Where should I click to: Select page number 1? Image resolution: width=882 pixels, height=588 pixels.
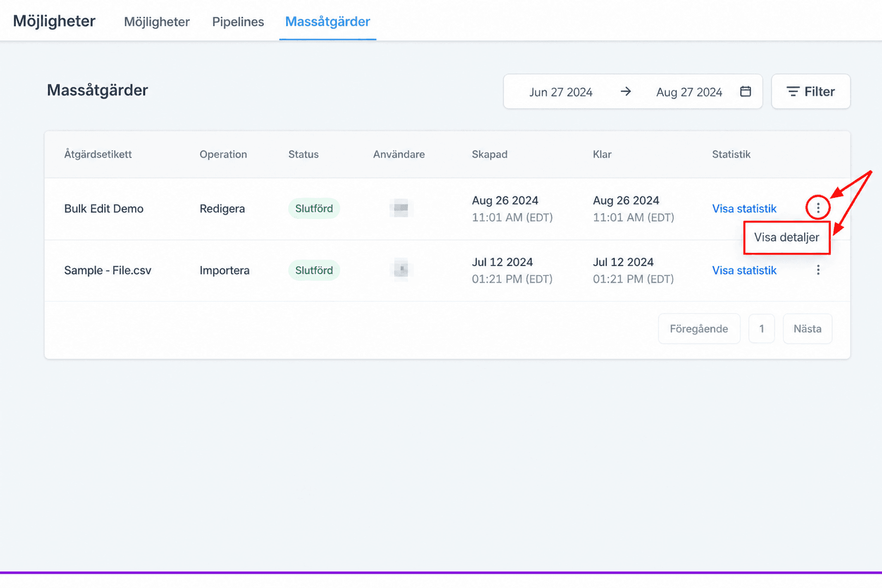coord(762,329)
